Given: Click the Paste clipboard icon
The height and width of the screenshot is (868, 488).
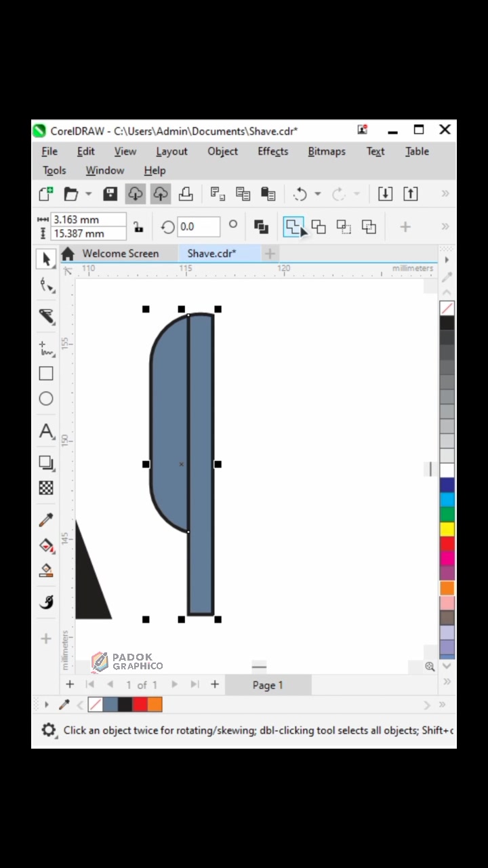Looking at the screenshot, I should pyautogui.click(x=268, y=194).
